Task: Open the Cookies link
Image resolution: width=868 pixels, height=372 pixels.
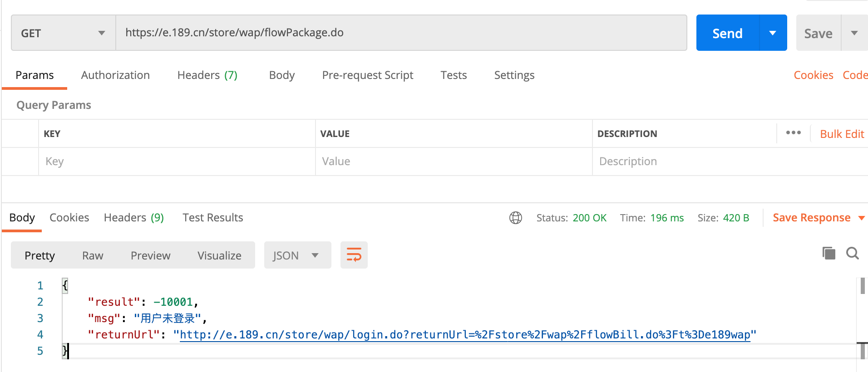Action: click(814, 75)
